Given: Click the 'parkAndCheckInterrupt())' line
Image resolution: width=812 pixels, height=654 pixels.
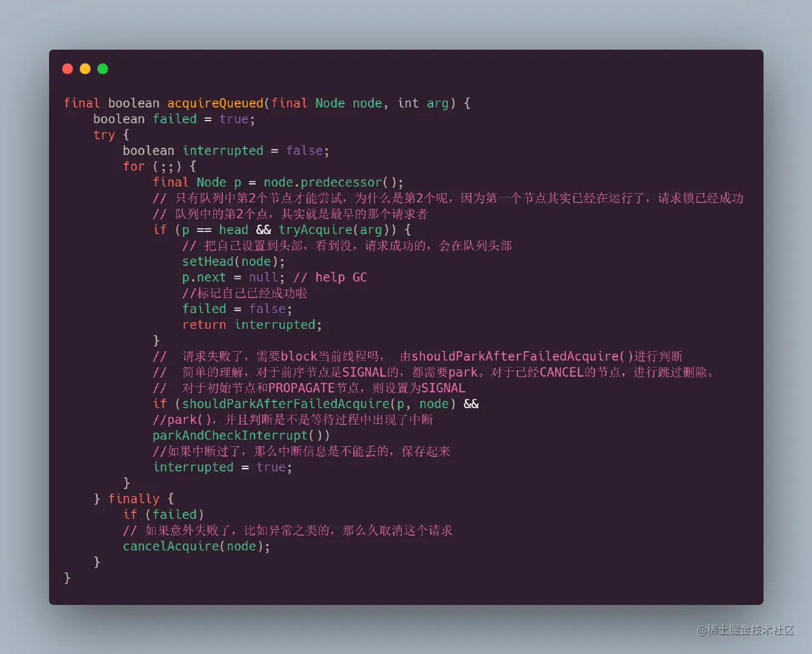Looking at the screenshot, I should [x=241, y=435].
